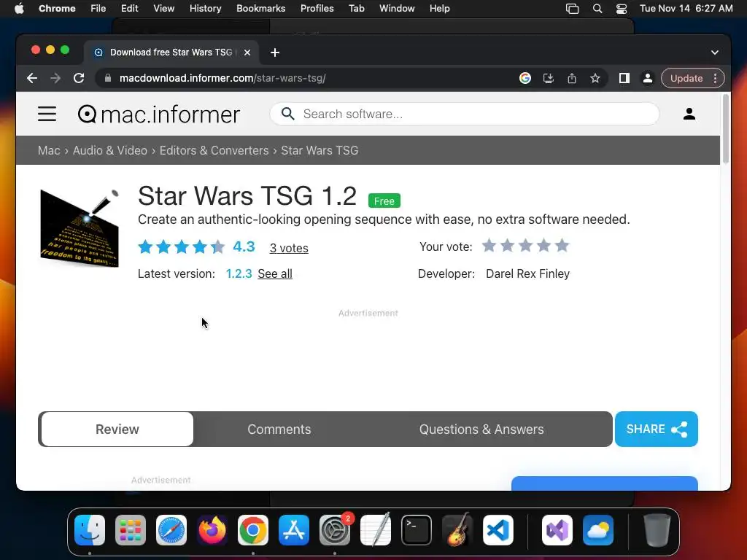Click the page vertical scrollbar

[726, 128]
